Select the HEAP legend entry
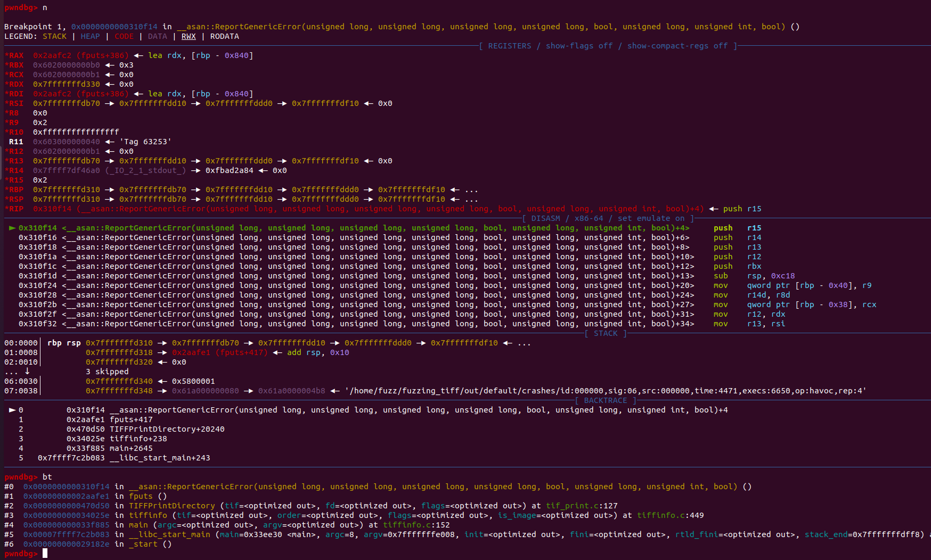This screenshot has width=931, height=560. point(90,36)
